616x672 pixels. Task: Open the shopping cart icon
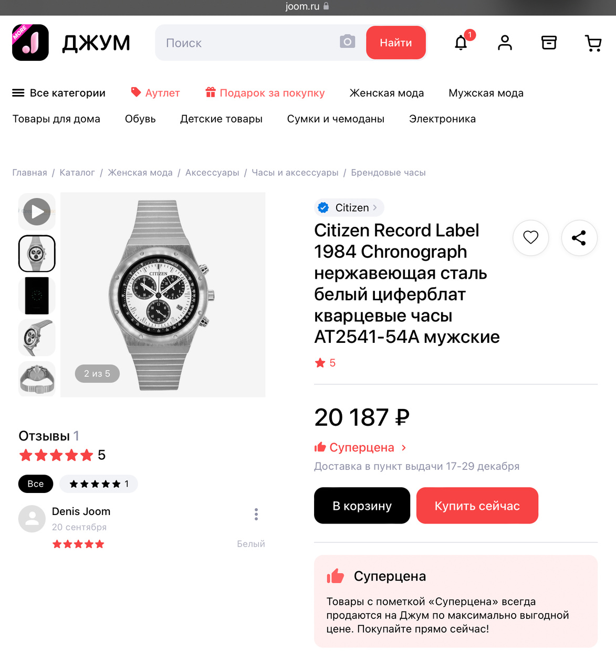593,43
